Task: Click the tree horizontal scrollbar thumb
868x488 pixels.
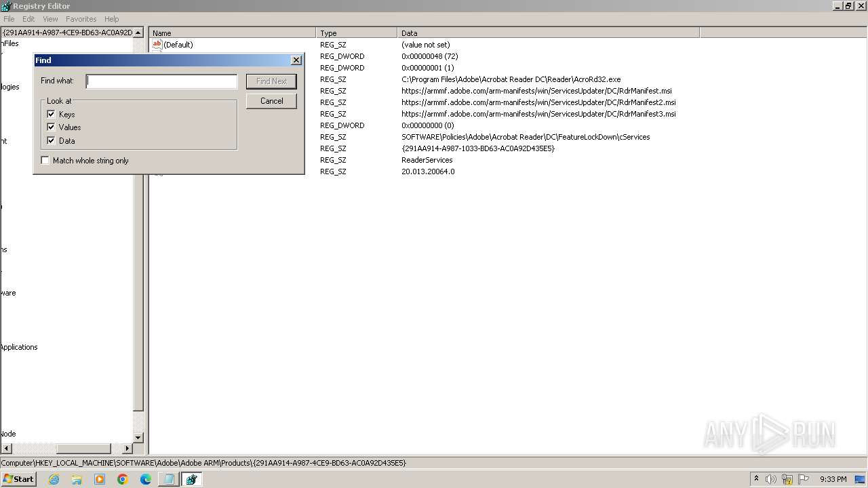Action: (x=83, y=449)
